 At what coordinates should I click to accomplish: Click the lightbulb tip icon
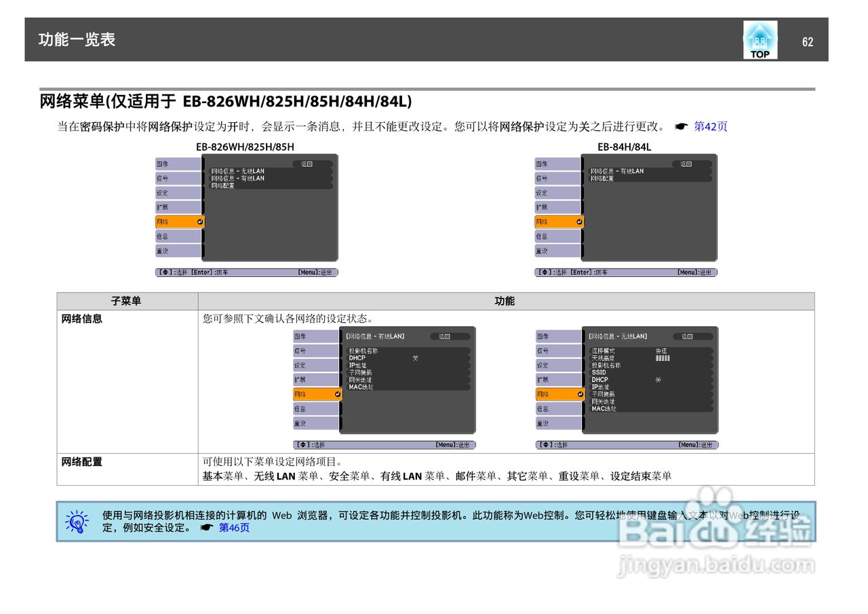coord(76,523)
